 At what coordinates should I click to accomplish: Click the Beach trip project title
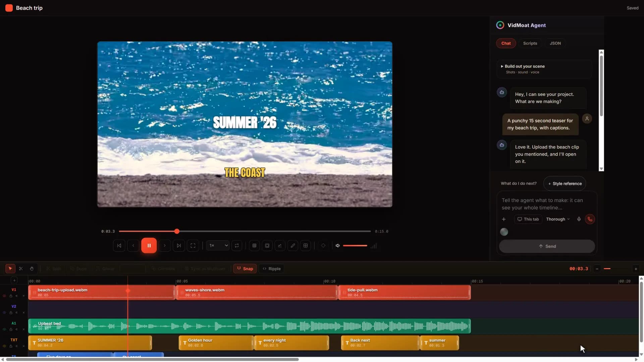pos(29,8)
